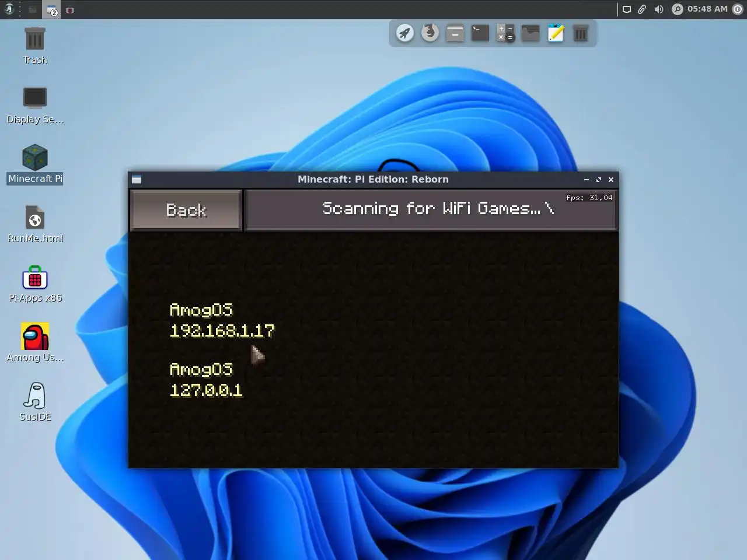
Task: Open the Minecraft window menu icon
Action: coord(137,179)
